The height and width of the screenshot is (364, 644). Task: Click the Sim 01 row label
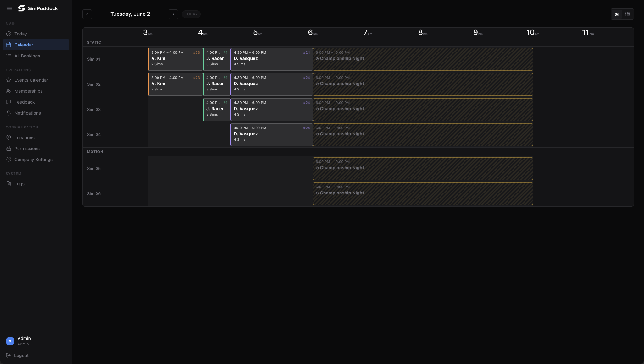click(x=94, y=59)
